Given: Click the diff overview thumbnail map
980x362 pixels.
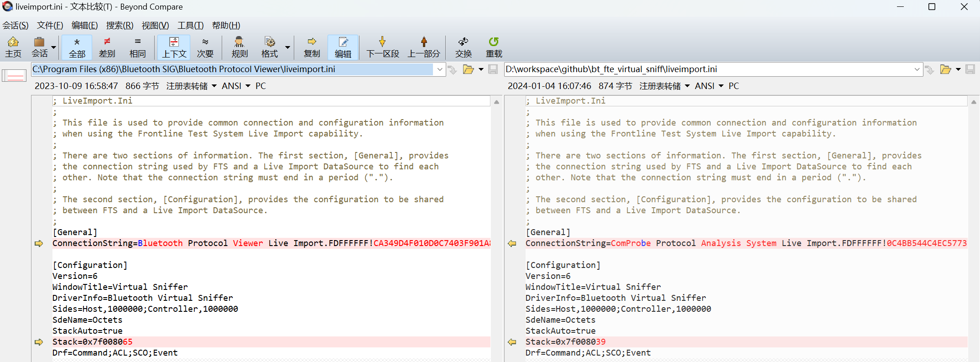Looking at the screenshot, I should pyautogui.click(x=15, y=75).
